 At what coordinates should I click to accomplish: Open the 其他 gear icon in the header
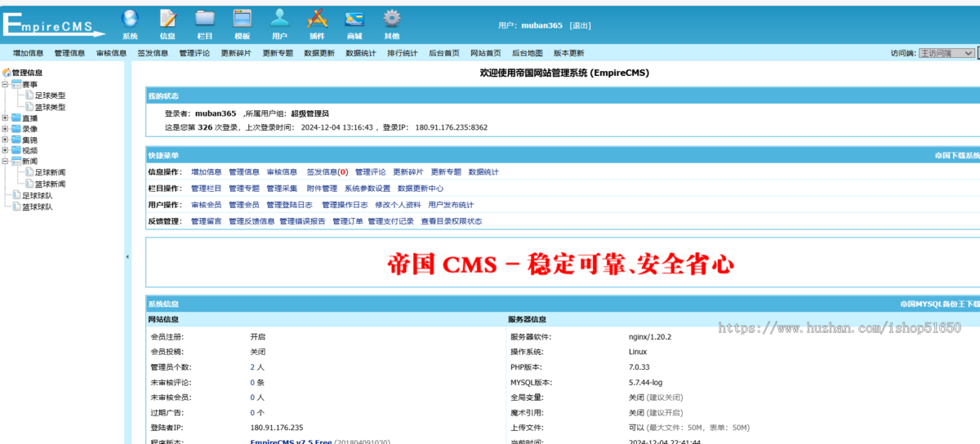[x=392, y=19]
